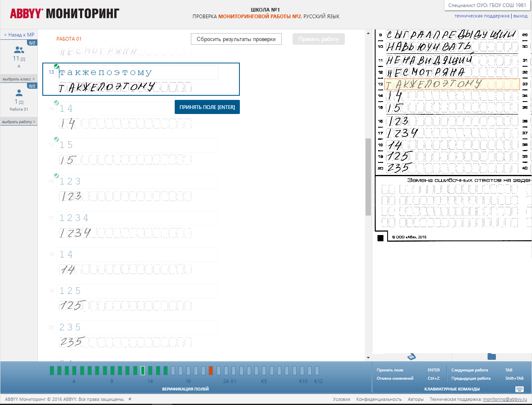Expand the 'выбрать класс' selector
Viewport: 532px width, 405px height.
pyautogui.click(x=19, y=79)
